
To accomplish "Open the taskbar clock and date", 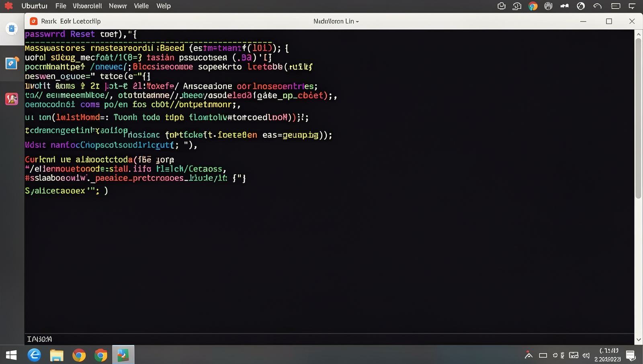I will pyautogui.click(x=608, y=355).
